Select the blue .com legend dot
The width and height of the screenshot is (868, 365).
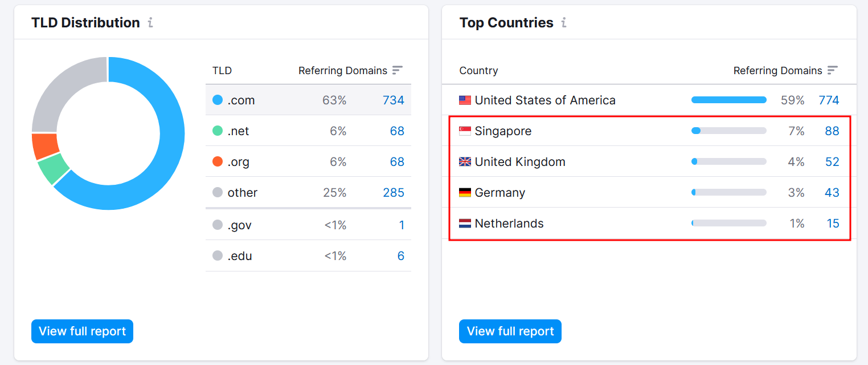tap(218, 100)
